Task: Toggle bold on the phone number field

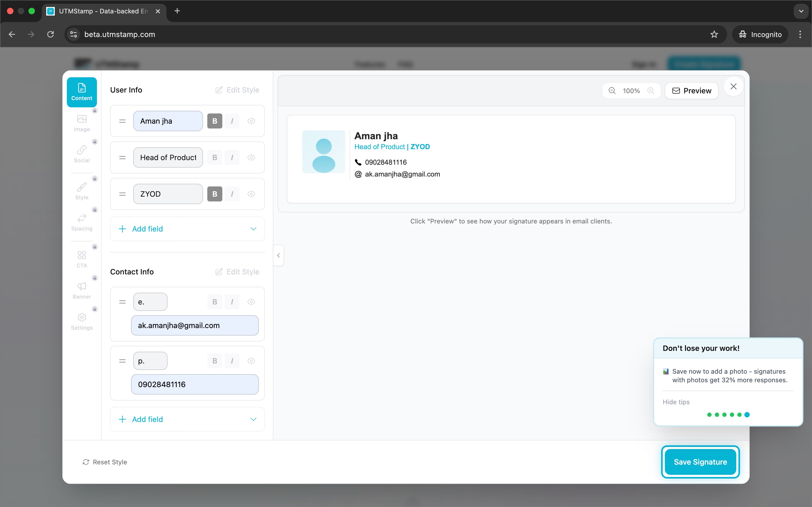Action: pyautogui.click(x=215, y=361)
